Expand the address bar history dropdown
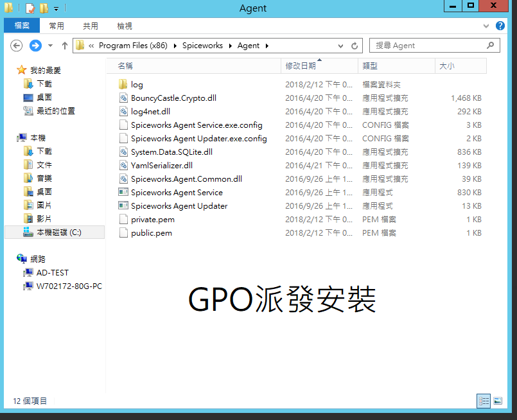Image resolution: width=517 pixels, height=420 pixels. pos(340,46)
